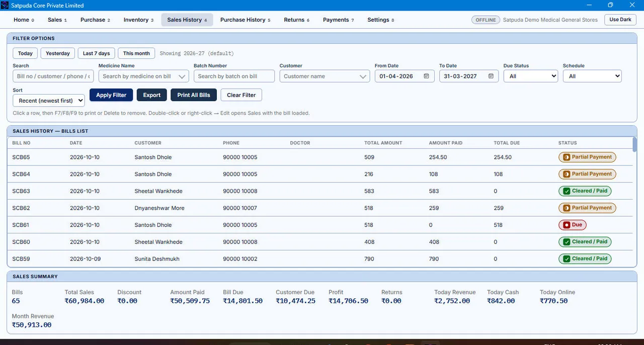Click customer Sheetal Wankhede in SCB63 row
Viewport: 644px width, 345px height.
pyautogui.click(x=158, y=191)
